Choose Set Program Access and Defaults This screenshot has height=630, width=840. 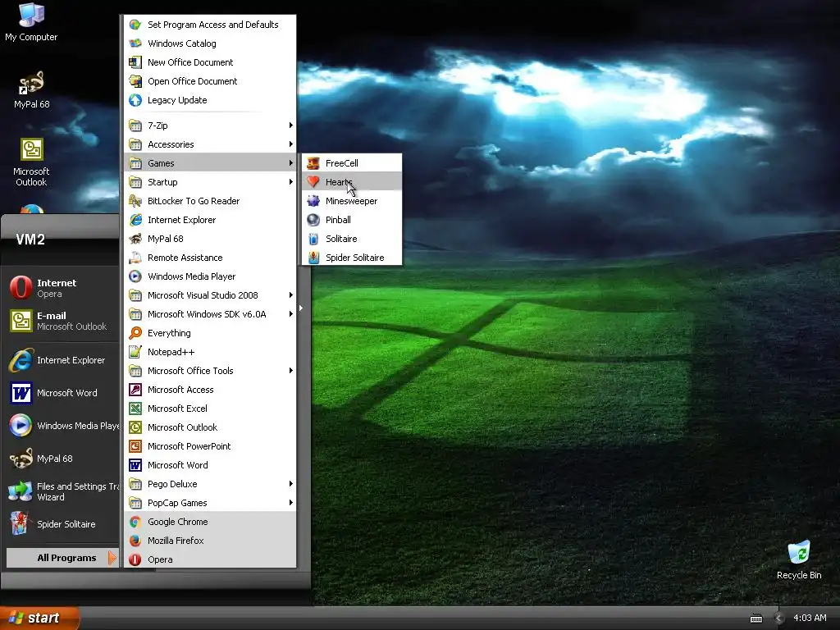tap(210, 25)
